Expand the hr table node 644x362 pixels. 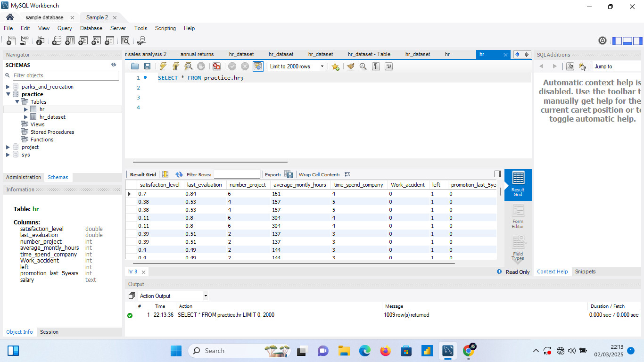(26, 109)
